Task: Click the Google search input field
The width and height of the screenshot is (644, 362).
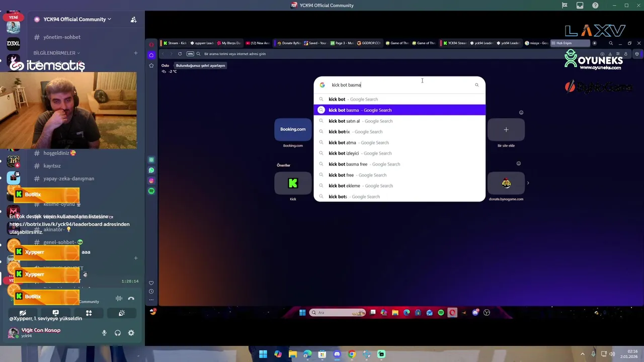Action: click(400, 85)
